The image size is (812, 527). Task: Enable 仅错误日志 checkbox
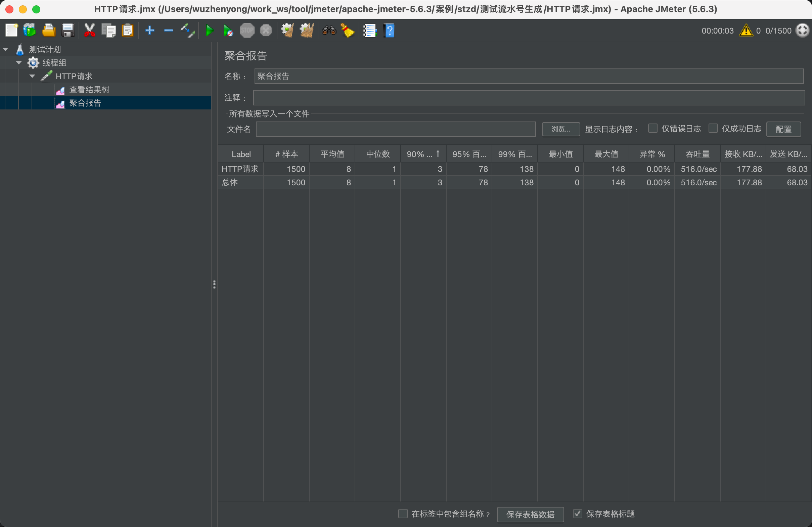coord(653,129)
